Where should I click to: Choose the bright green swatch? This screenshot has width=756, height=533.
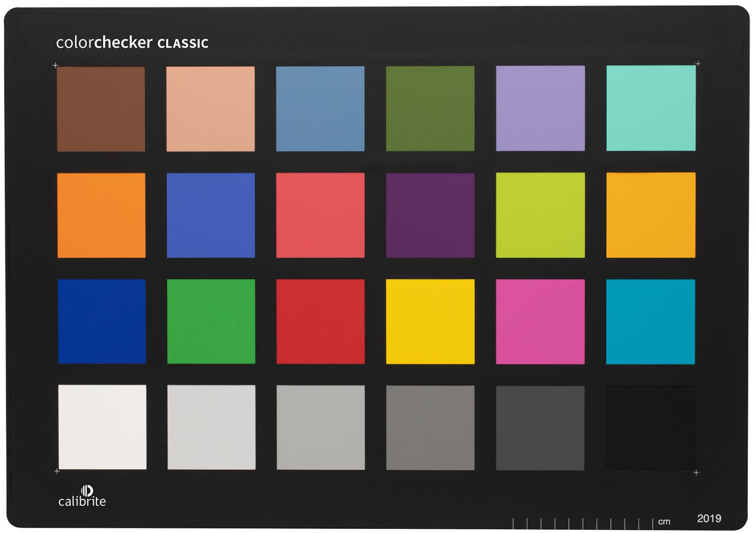point(211,322)
